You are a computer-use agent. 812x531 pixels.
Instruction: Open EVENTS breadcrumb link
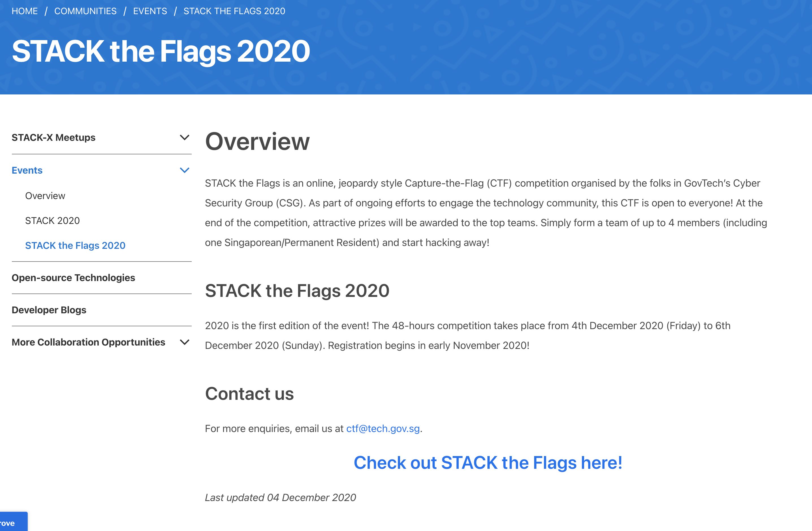coord(150,11)
